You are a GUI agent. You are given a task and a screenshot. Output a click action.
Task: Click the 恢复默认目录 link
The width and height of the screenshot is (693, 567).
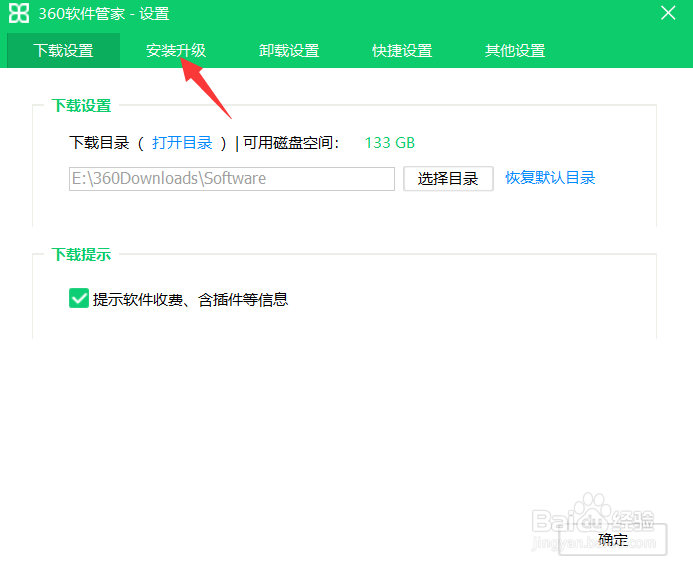550,178
